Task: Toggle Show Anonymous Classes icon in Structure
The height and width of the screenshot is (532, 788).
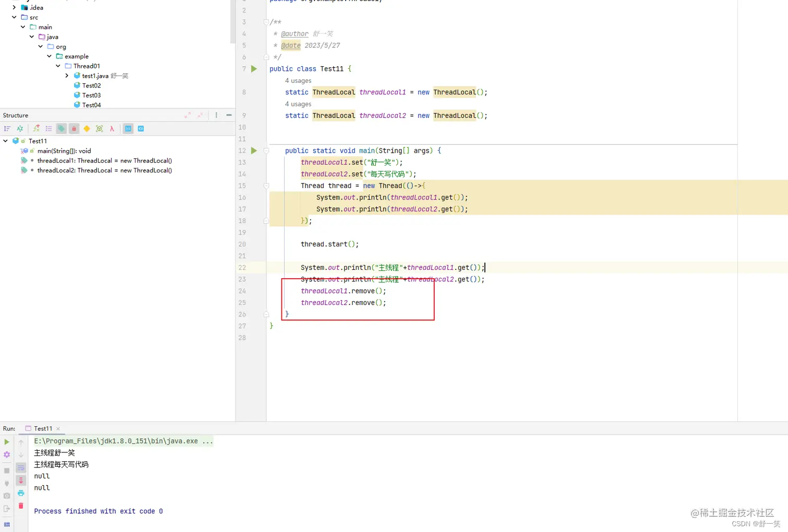Action: point(99,129)
